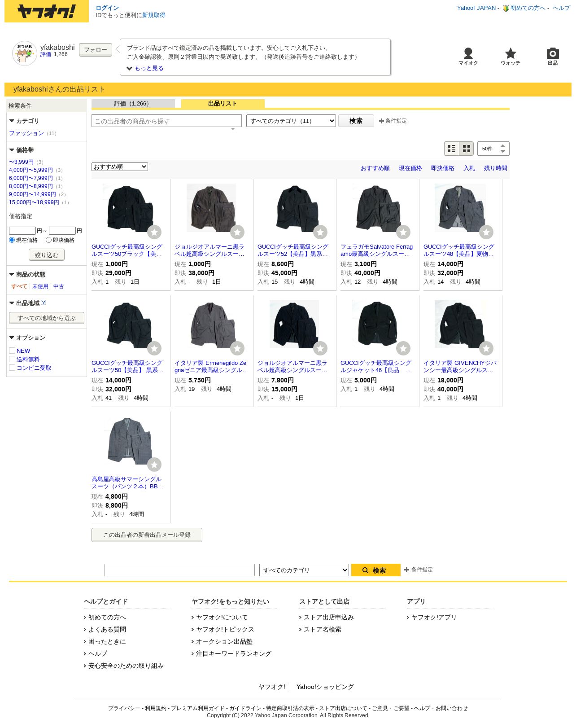
Task: Switch to grid view layout icon
Action: point(467,149)
